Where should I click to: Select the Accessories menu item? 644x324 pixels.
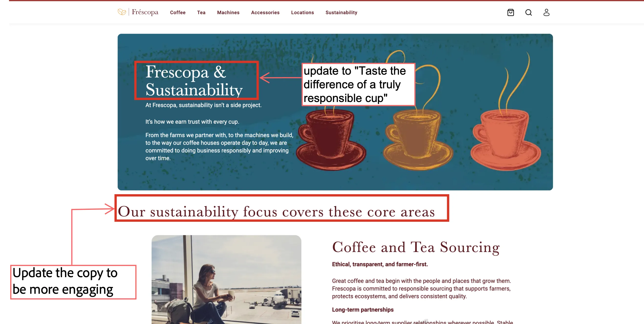click(x=265, y=12)
